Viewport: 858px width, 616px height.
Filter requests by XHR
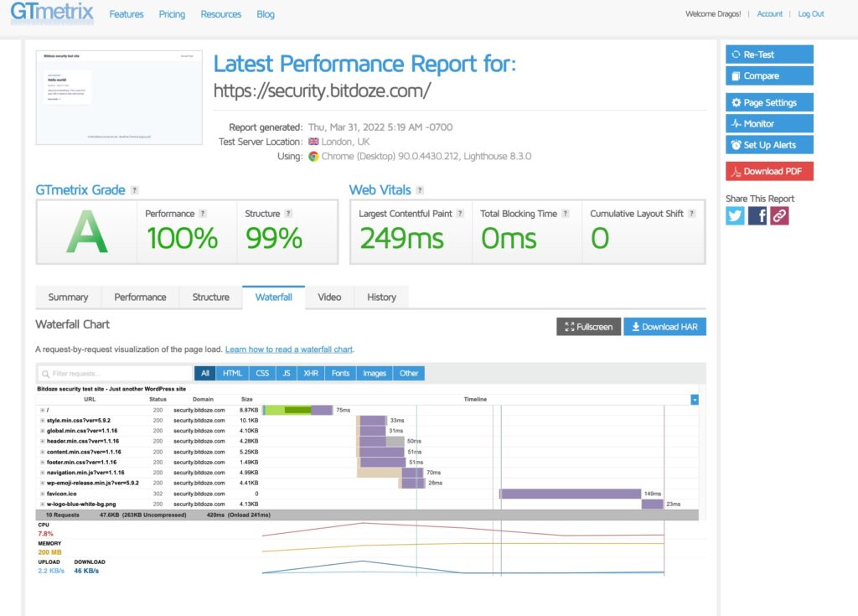click(x=311, y=374)
